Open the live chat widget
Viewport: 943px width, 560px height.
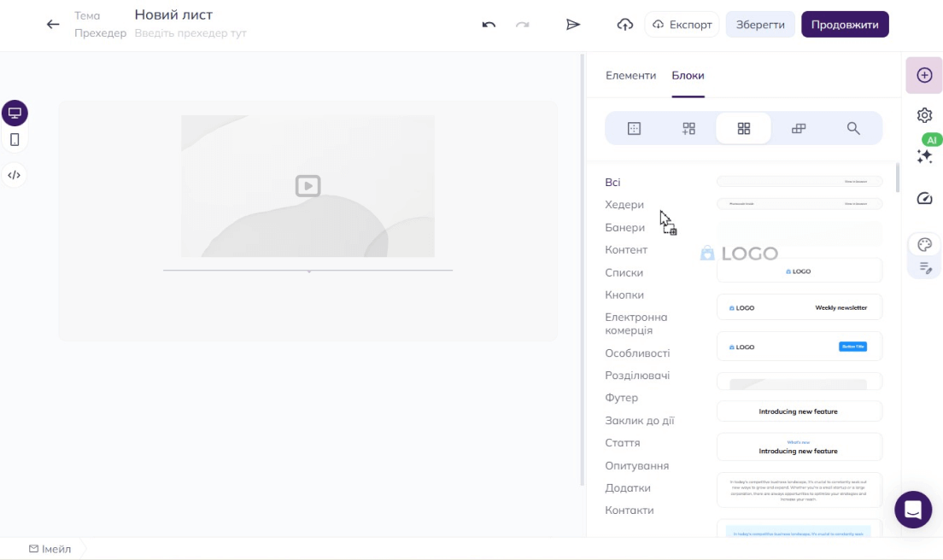913,510
